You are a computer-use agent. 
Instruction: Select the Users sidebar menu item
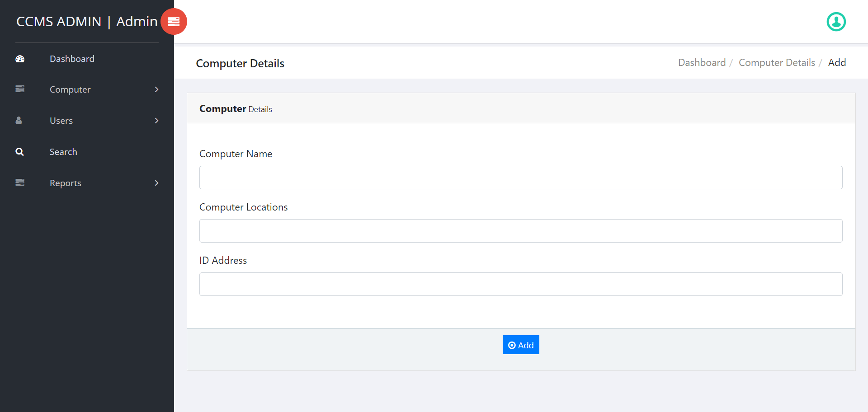[x=61, y=121]
